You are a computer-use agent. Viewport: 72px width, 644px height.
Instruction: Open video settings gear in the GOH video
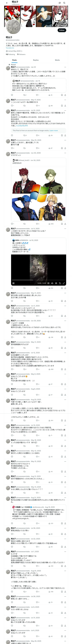pos(56,283)
